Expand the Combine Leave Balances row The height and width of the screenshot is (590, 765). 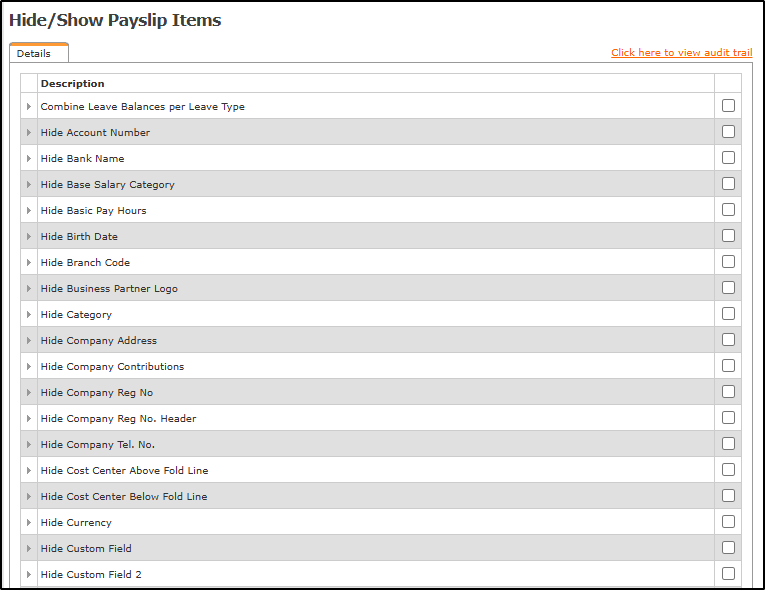pyautogui.click(x=29, y=107)
